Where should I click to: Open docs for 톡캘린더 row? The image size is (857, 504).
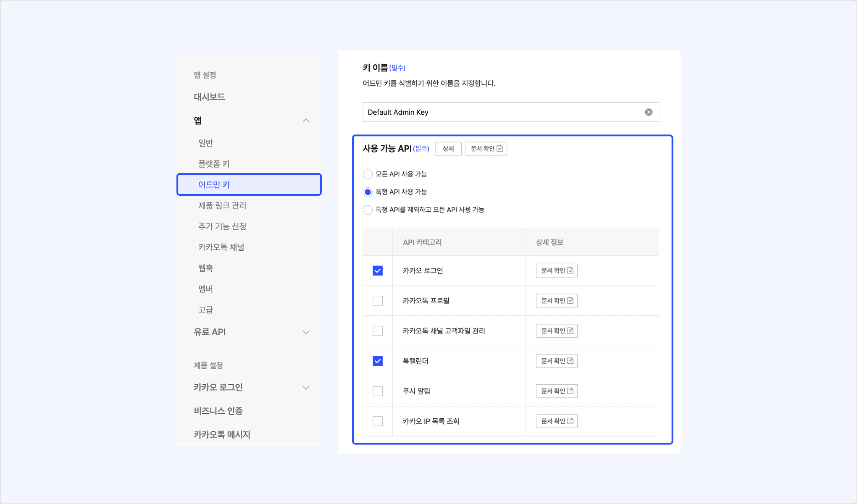(556, 361)
